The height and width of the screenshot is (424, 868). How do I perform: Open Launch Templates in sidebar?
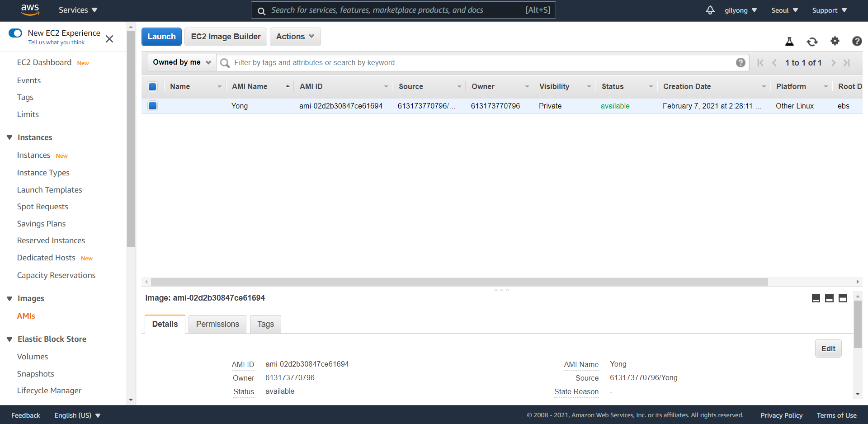click(50, 190)
